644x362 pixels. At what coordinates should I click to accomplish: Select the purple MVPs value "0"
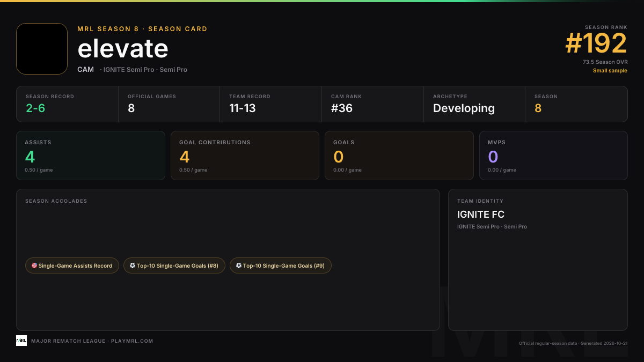tap(493, 157)
